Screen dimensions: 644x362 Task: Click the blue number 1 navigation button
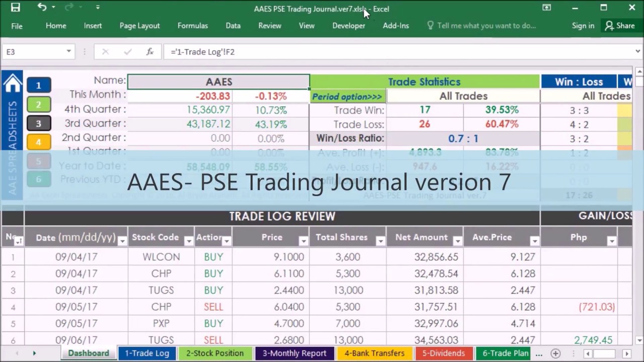(x=39, y=85)
